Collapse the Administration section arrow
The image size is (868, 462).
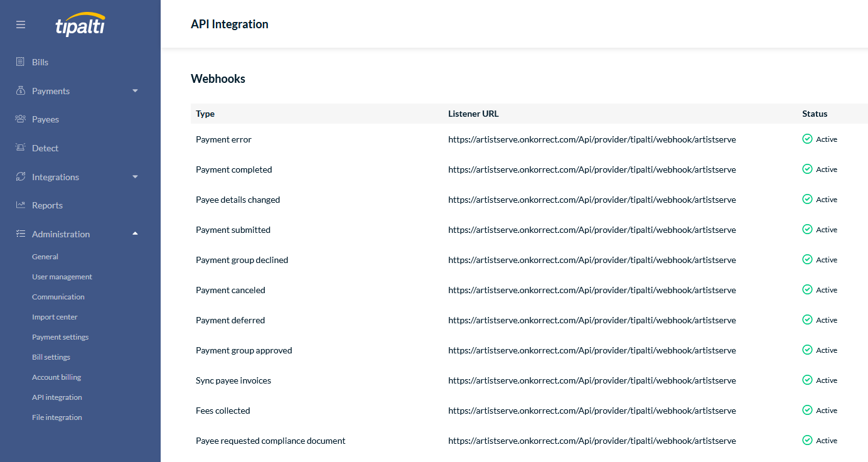[135, 234]
